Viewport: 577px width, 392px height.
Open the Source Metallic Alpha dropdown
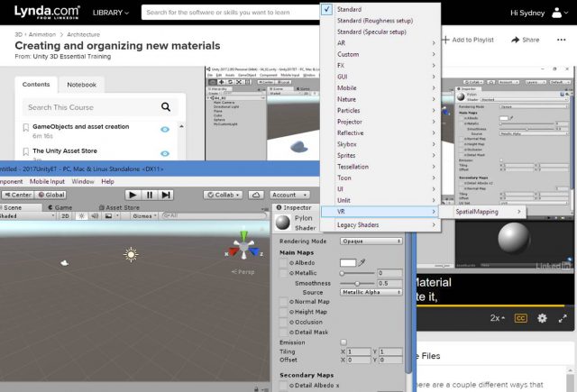[371, 292]
